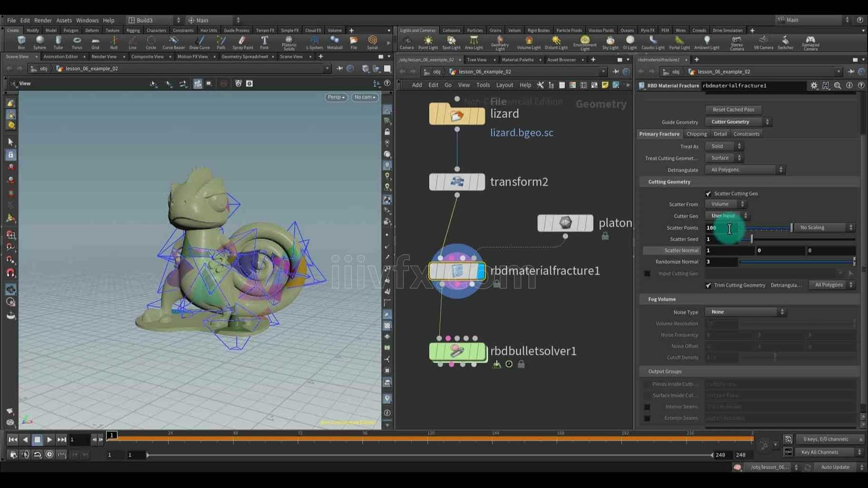Select the Platonic Solids shelf tool
The width and height of the screenshot is (868, 488).
[289, 44]
